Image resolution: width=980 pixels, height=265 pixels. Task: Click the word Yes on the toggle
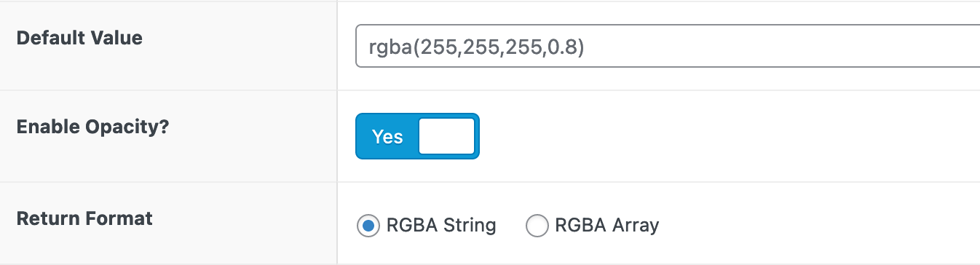pyautogui.click(x=387, y=137)
